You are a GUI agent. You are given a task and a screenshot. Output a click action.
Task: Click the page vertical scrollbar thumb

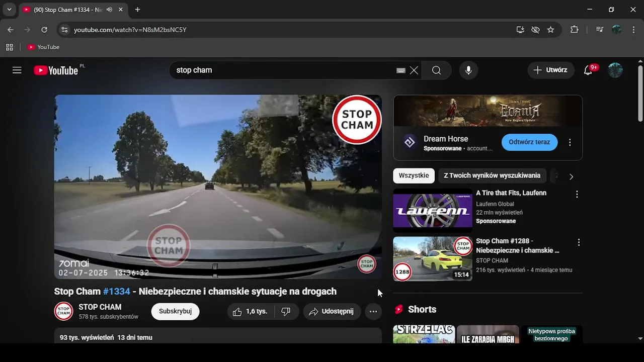click(640, 93)
